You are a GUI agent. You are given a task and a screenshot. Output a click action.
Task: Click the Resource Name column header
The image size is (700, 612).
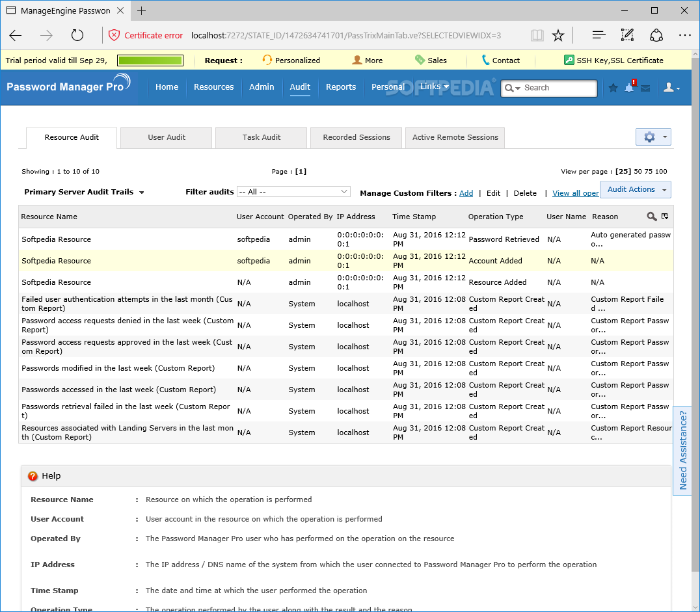pos(49,217)
